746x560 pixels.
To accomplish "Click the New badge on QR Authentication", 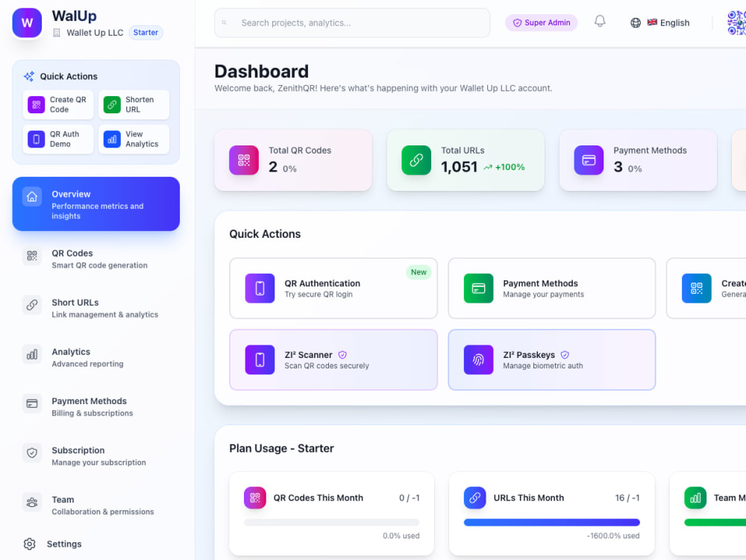I will (419, 272).
